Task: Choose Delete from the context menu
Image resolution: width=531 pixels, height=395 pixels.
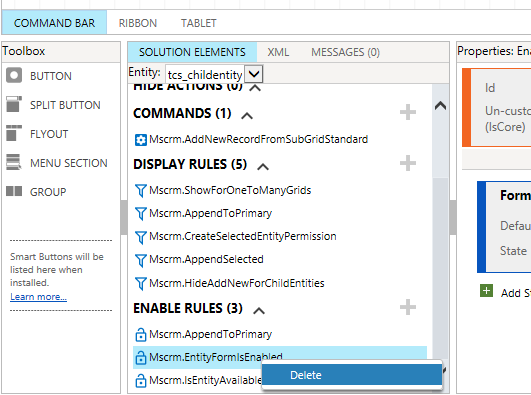Action: (352, 375)
